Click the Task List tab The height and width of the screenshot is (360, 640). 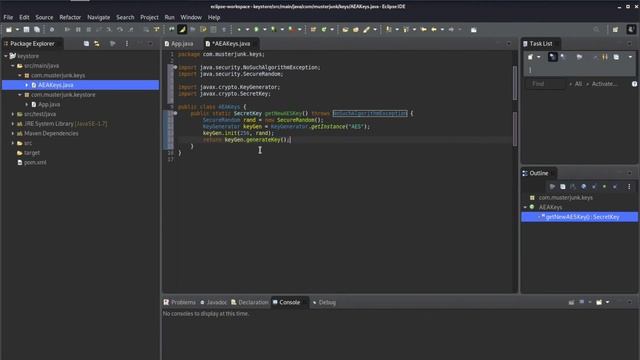(541, 43)
